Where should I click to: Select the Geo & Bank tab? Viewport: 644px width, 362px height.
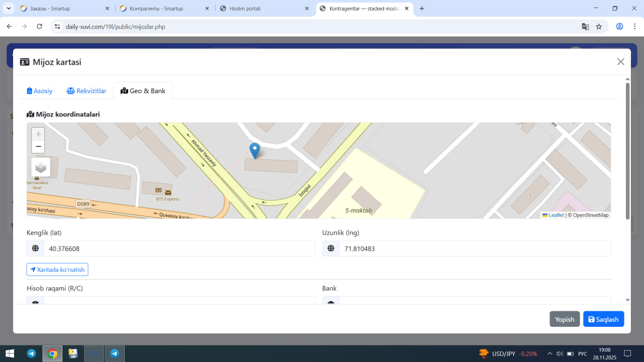[143, 91]
